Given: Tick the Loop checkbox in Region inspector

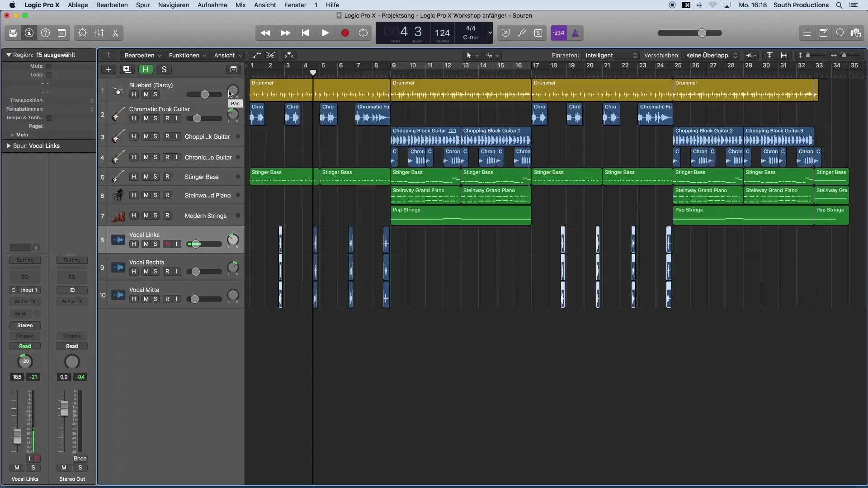Looking at the screenshot, I should click(49, 75).
